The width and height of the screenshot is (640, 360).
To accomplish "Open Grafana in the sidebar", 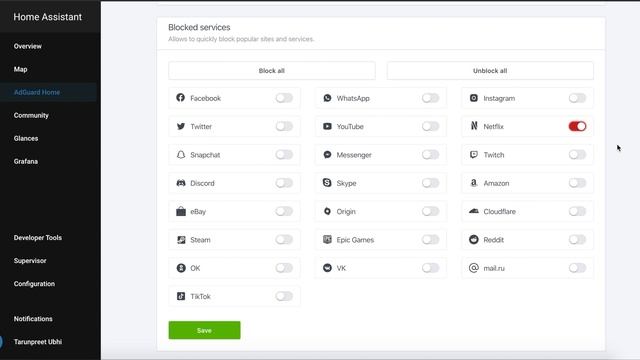I will pos(26,161).
